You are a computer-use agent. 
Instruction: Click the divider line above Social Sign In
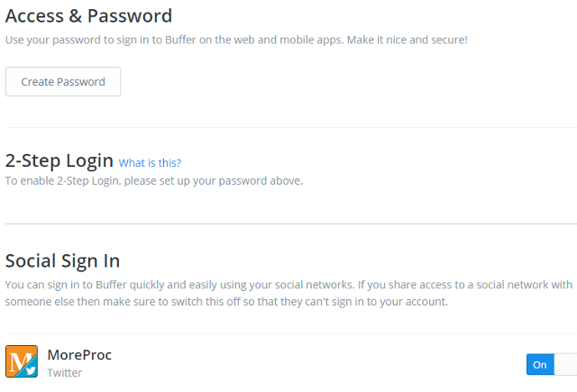(290, 223)
